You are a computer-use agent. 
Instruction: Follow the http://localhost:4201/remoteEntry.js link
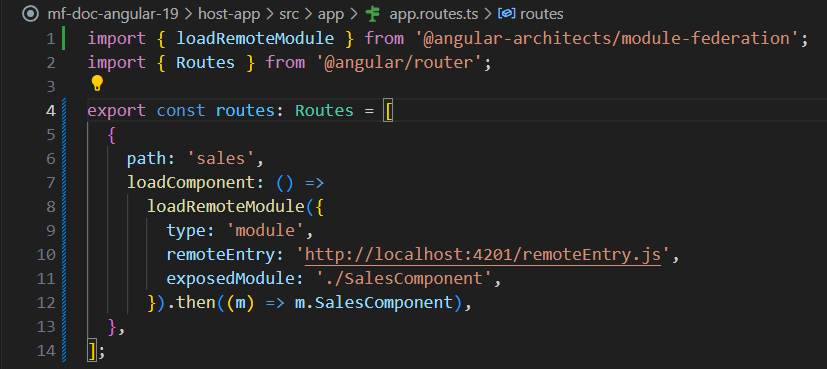pyautogui.click(x=483, y=255)
